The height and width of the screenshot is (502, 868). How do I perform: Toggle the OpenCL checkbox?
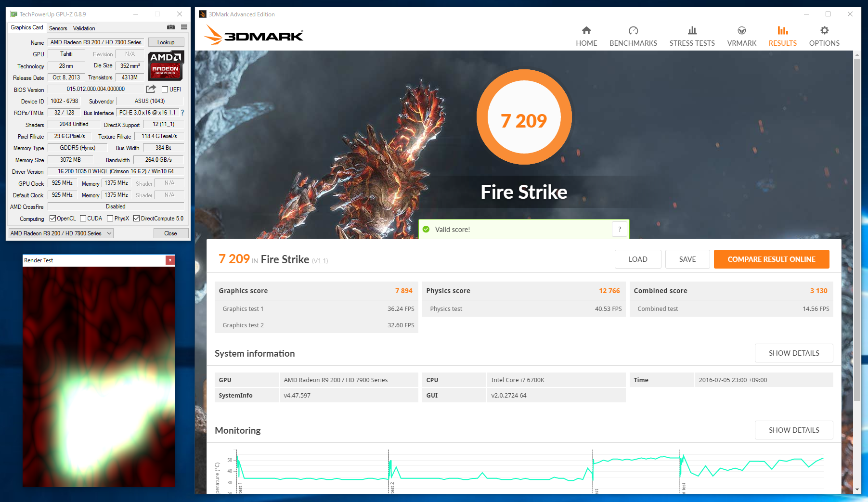pyautogui.click(x=53, y=219)
